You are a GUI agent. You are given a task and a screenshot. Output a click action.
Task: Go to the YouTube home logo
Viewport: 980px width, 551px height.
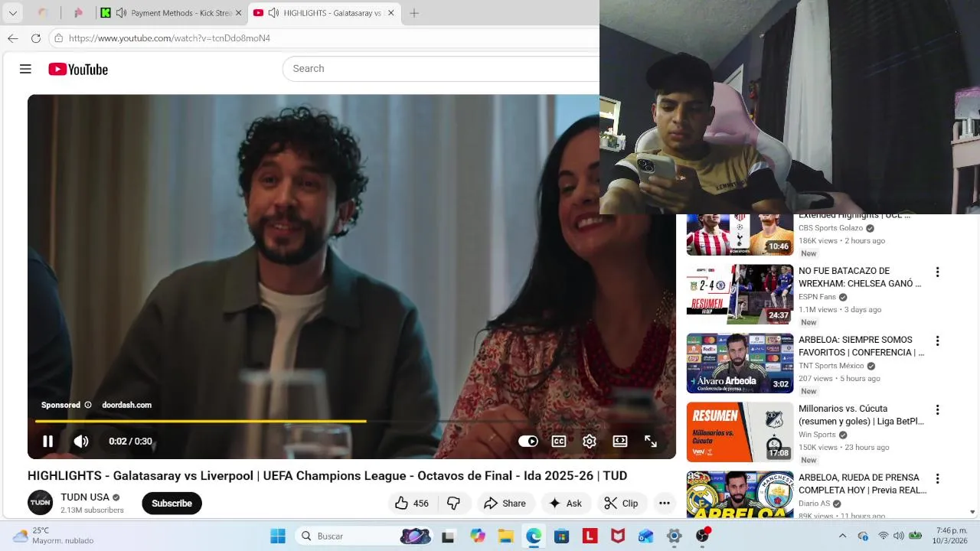click(78, 70)
